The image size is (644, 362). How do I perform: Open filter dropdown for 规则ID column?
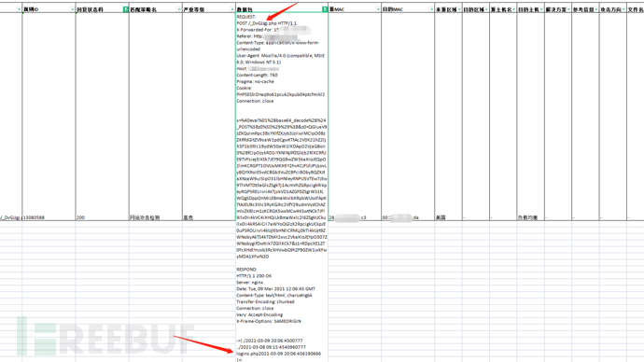pyautogui.click(x=72, y=9)
